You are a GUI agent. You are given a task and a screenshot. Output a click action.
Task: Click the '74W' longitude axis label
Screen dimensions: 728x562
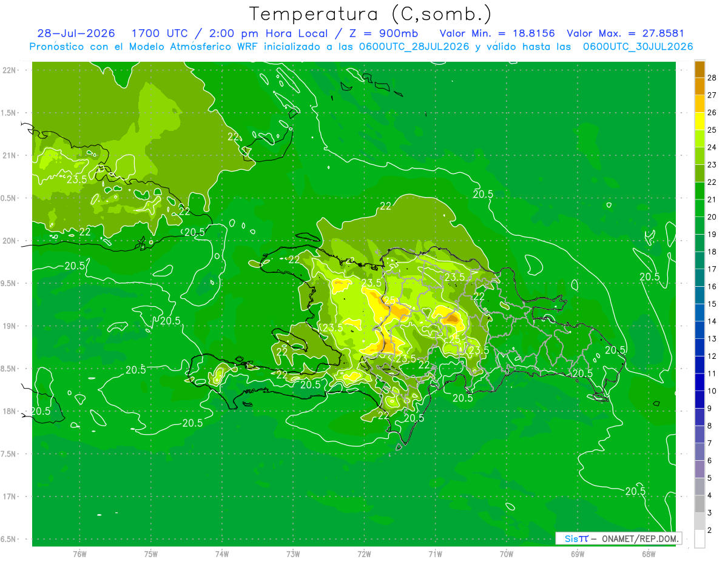tap(222, 554)
